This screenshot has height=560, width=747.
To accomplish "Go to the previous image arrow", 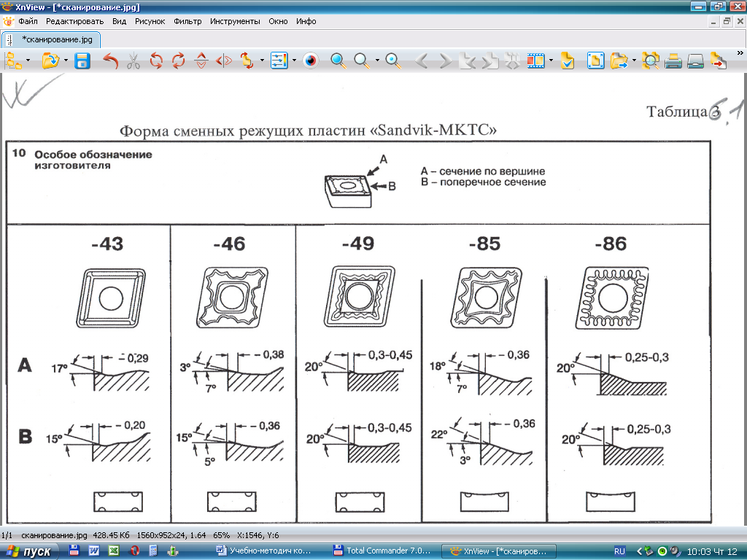I will (x=422, y=61).
